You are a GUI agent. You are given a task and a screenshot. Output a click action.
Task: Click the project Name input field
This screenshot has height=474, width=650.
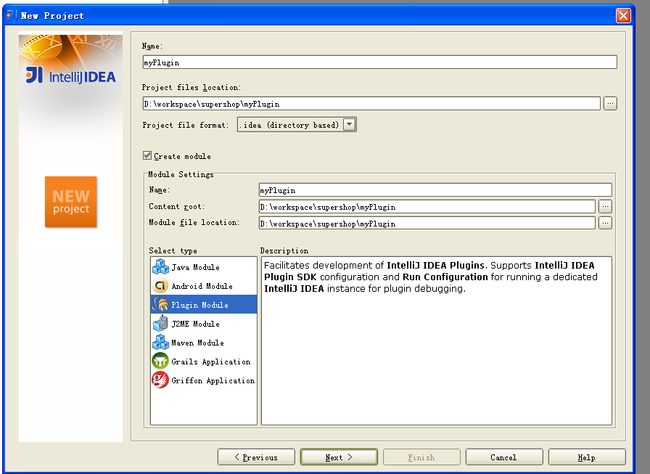pos(380,62)
